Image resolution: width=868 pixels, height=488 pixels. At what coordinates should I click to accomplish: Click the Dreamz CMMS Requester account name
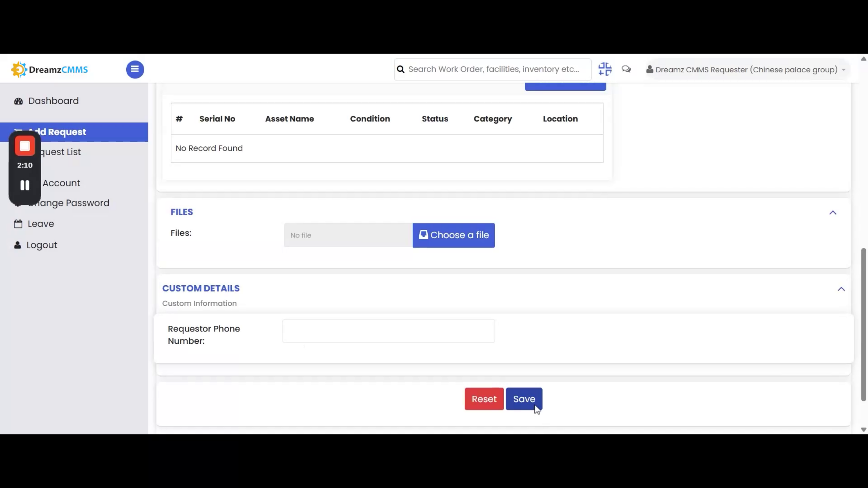746,70
